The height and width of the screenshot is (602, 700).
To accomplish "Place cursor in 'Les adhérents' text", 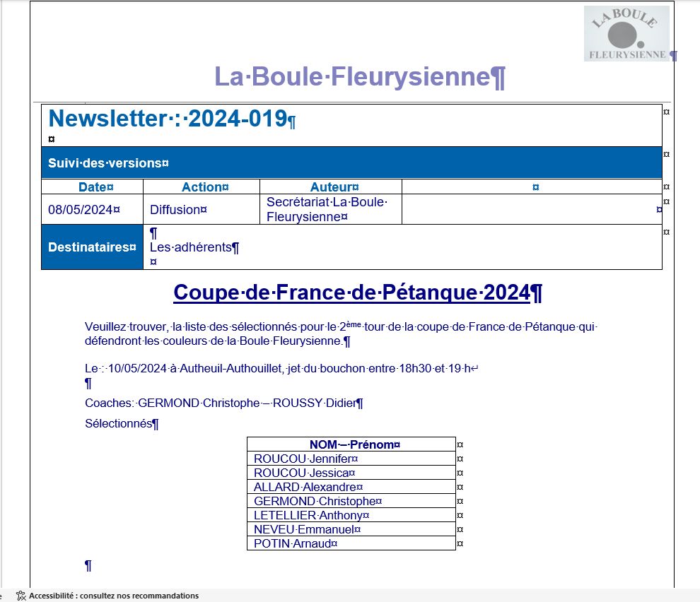I will (x=194, y=247).
